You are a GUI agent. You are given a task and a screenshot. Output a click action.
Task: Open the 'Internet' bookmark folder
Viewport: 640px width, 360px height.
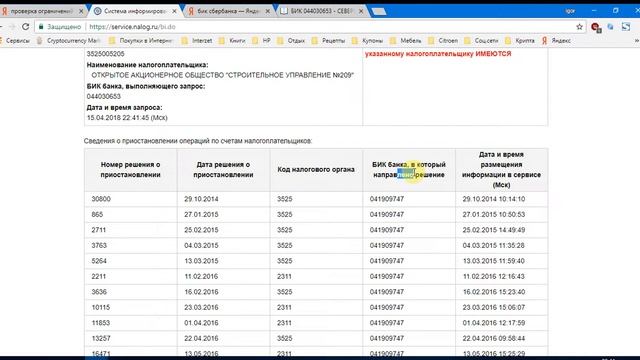point(197,41)
